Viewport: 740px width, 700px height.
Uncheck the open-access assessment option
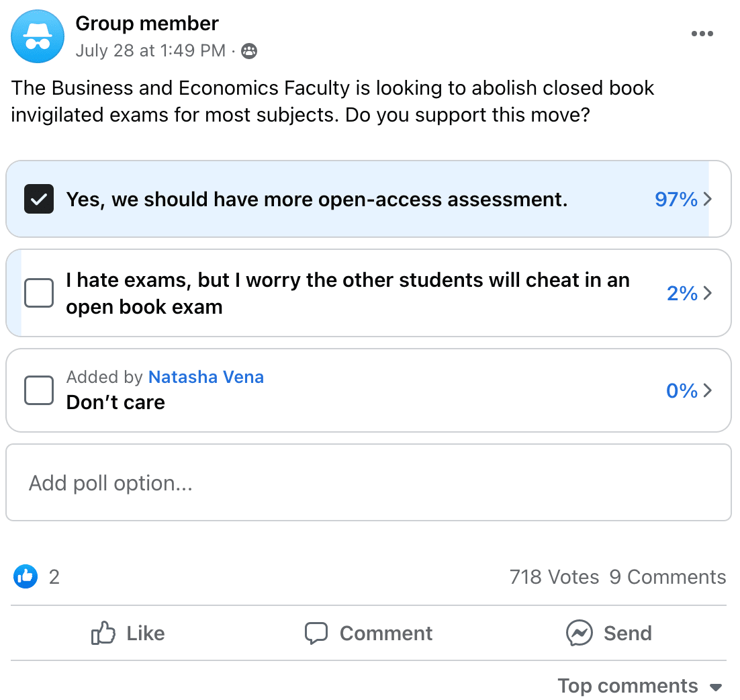click(x=39, y=199)
